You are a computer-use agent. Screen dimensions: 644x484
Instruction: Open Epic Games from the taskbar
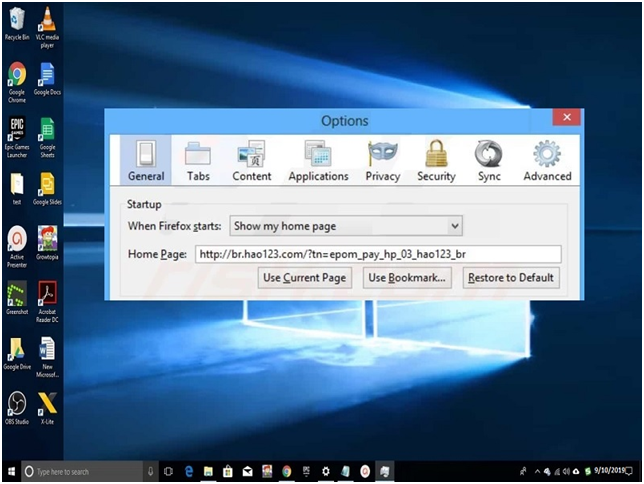pos(306,471)
